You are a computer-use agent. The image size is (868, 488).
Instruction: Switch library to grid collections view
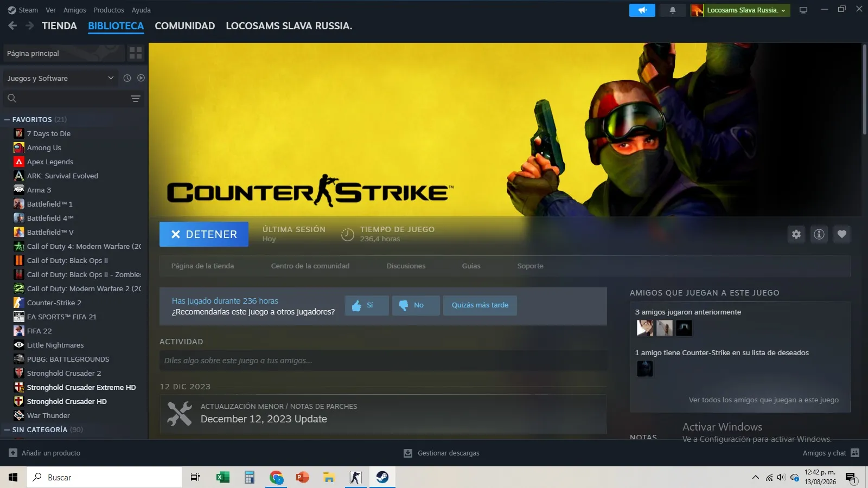click(136, 53)
